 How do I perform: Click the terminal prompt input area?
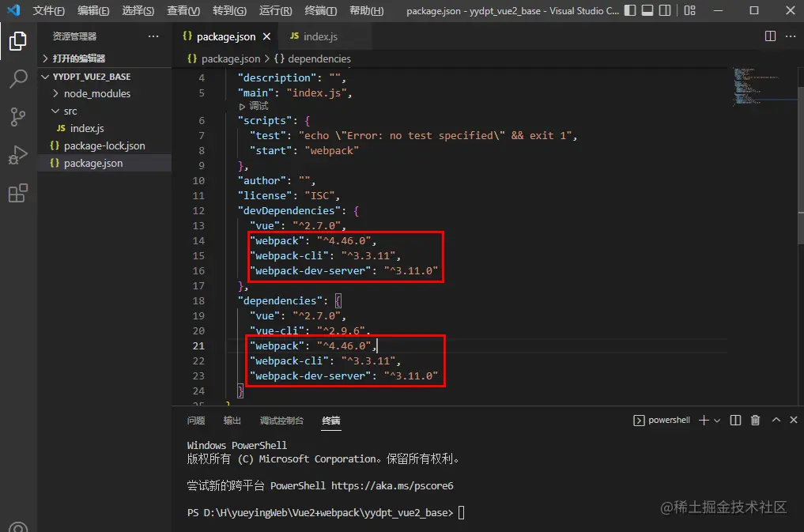click(461, 513)
